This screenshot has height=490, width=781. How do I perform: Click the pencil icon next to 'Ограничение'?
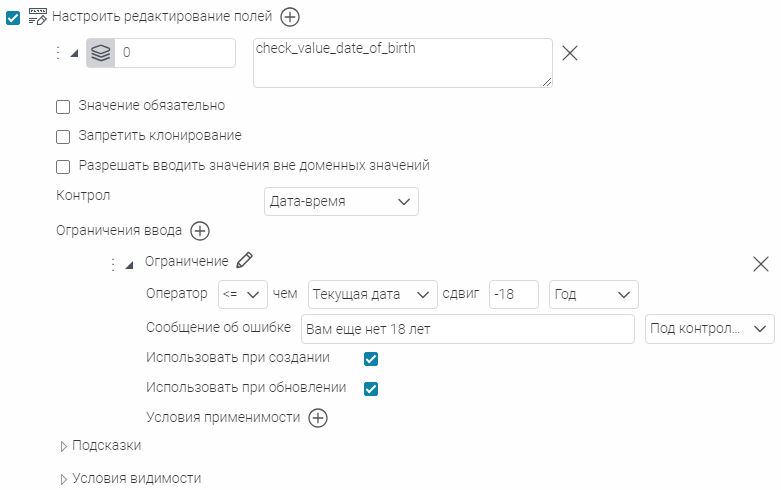click(245, 261)
